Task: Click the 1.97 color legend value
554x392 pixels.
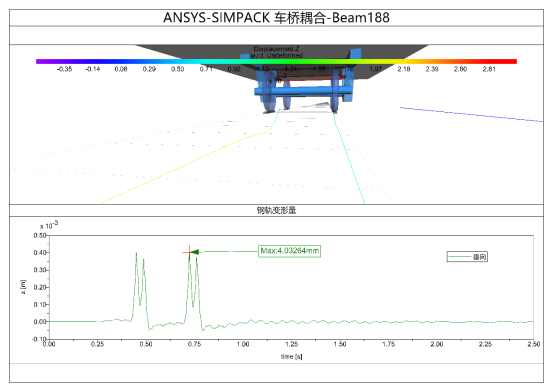Action: [x=376, y=69]
